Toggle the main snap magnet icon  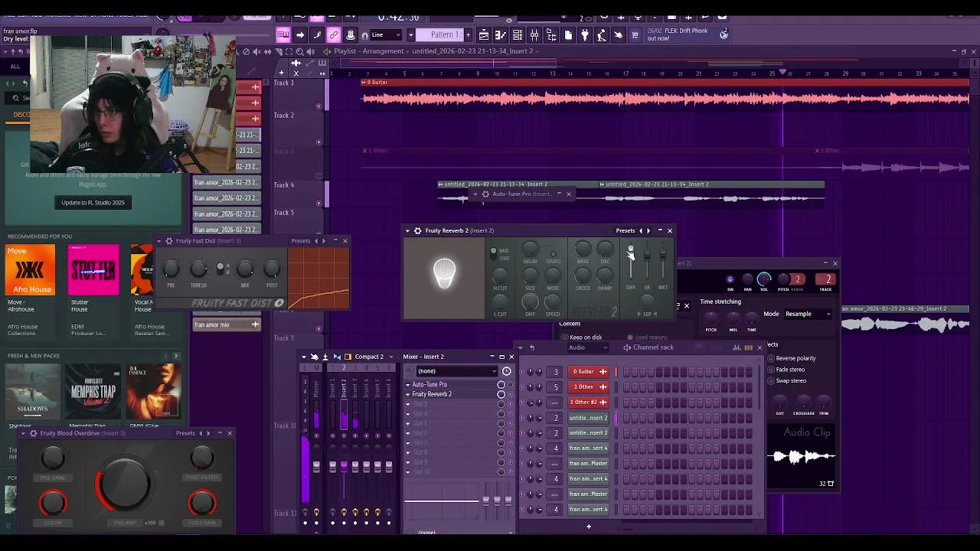(364, 35)
